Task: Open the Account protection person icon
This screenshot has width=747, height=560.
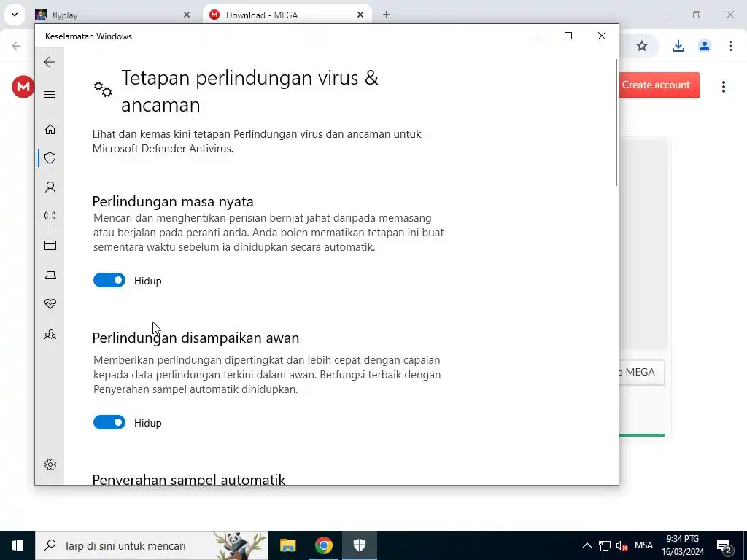Action: [x=50, y=187]
